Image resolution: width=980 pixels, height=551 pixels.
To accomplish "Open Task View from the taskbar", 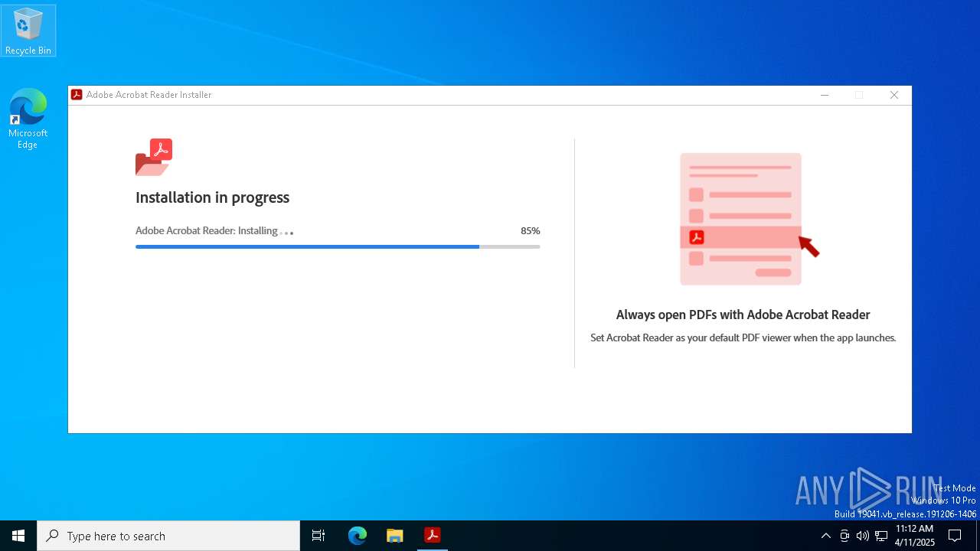I will click(x=318, y=536).
